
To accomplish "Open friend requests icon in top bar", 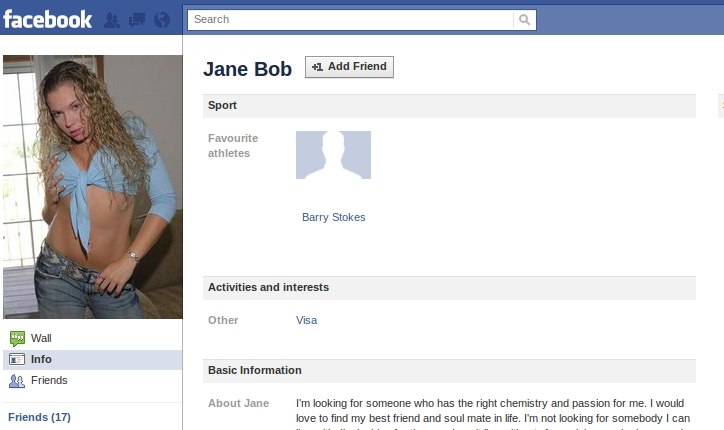I will point(112,20).
